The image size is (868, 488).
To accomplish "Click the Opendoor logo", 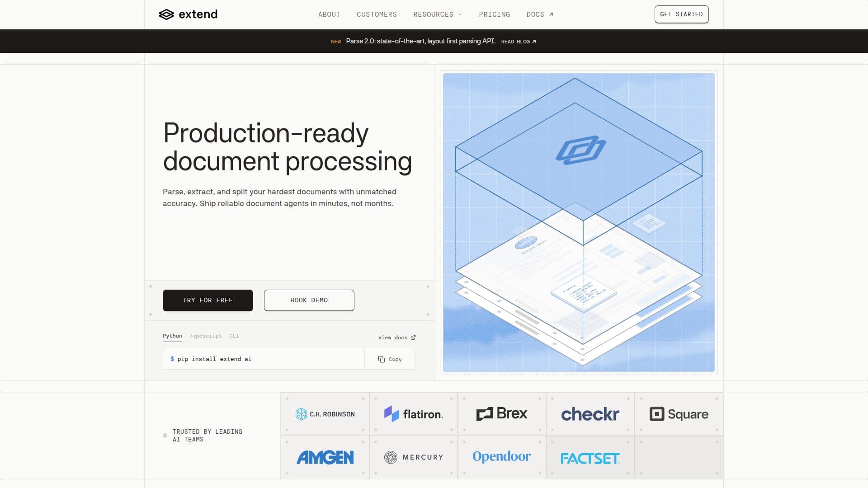I will [502, 457].
